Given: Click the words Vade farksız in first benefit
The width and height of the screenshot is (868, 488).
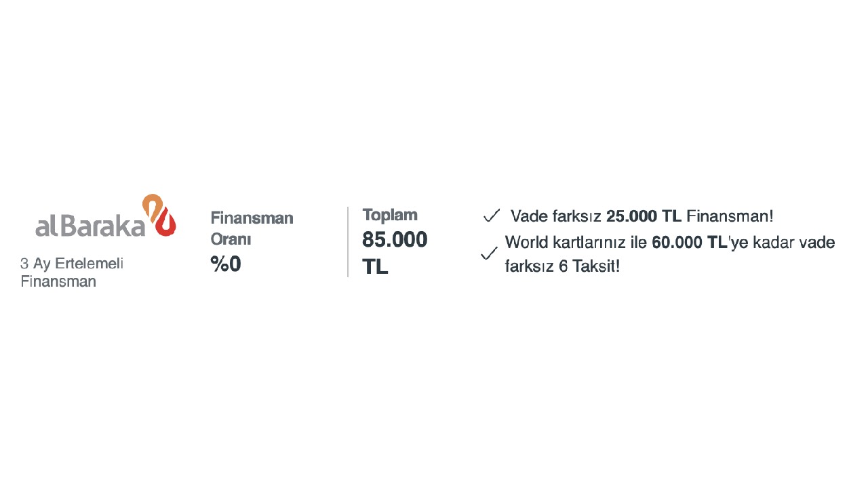Looking at the screenshot, I should tap(556, 216).
